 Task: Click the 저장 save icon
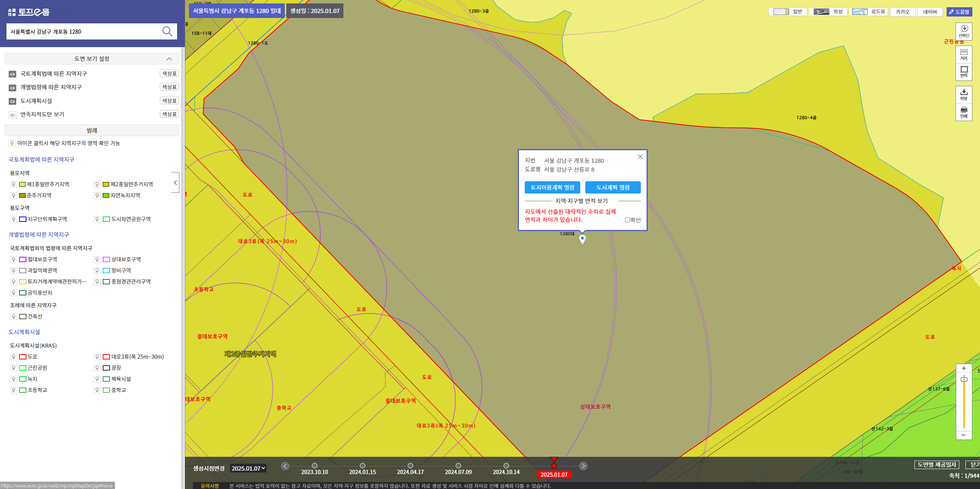click(x=964, y=95)
